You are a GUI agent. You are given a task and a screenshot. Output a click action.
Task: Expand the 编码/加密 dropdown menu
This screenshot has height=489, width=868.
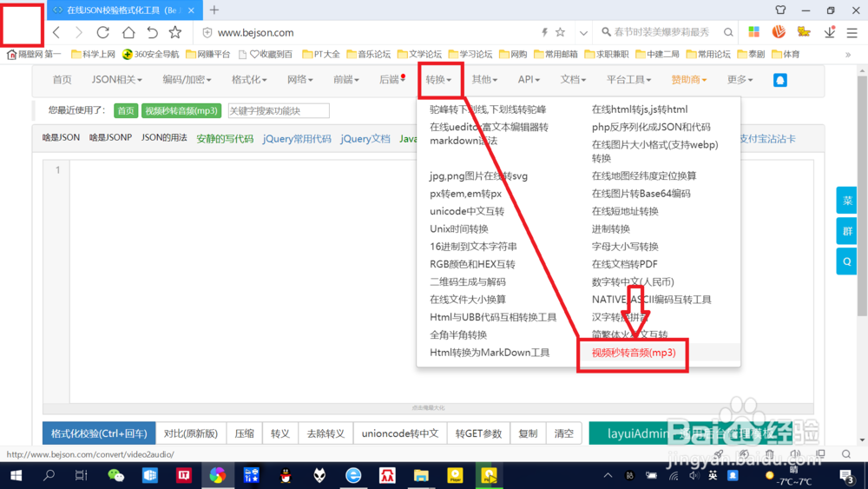pyautogui.click(x=187, y=80)
